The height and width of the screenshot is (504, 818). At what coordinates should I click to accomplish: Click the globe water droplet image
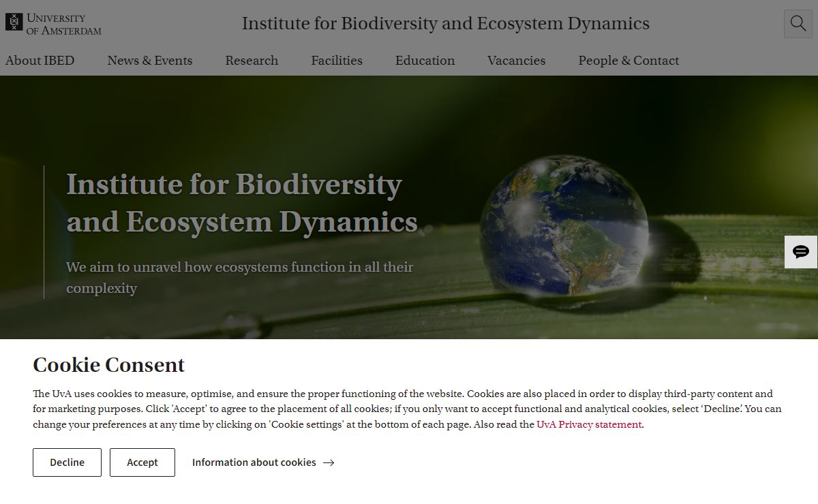[x=564, y=225]
